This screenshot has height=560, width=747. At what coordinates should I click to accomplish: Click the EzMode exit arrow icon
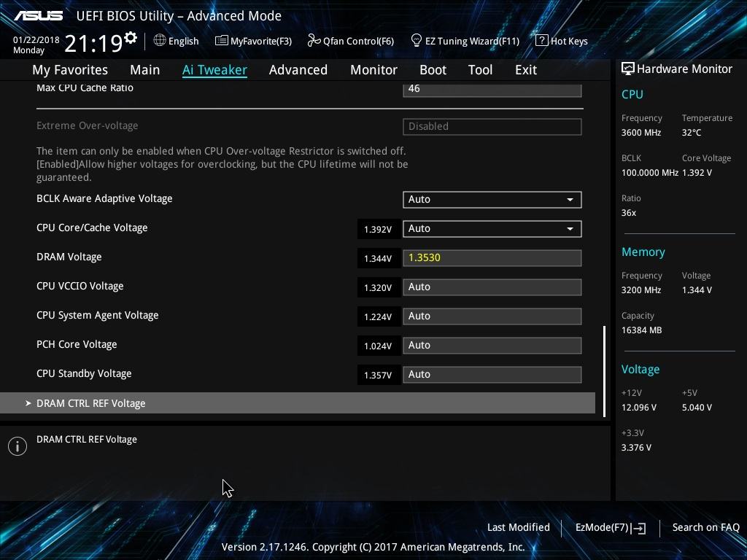tap(639, 528)
